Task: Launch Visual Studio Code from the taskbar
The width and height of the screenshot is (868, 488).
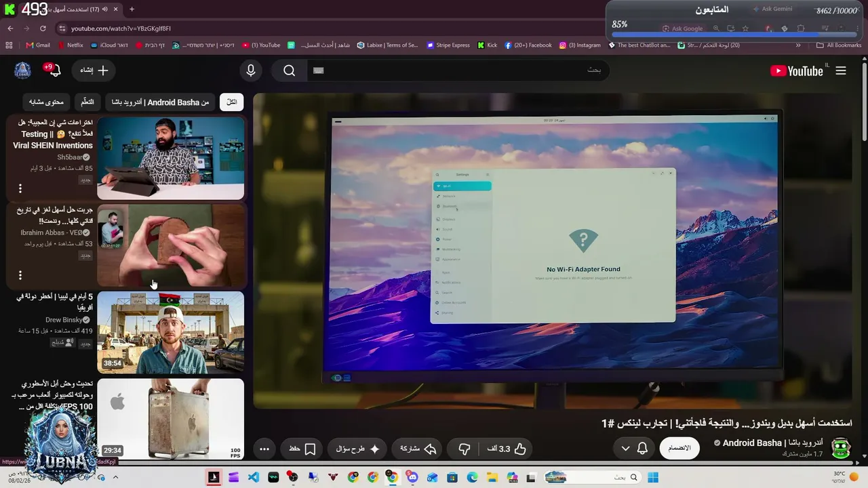Action: (254, 478)
